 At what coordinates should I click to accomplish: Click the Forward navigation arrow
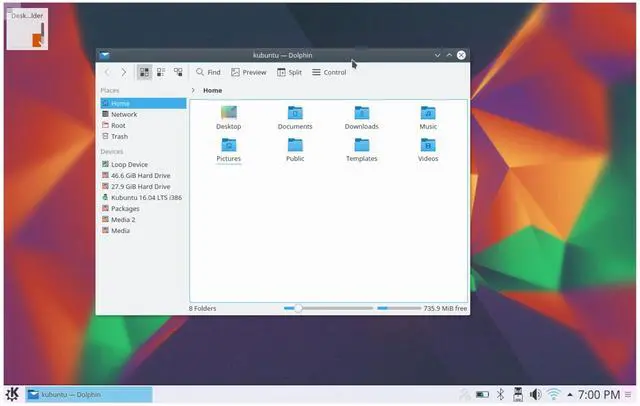pos(123,72)
